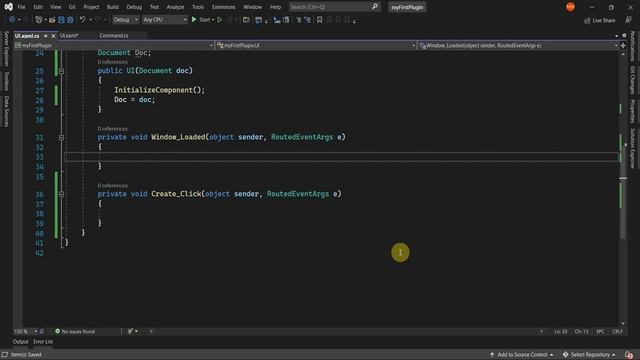Click the Save All toolbar icon

coord(70,20)
